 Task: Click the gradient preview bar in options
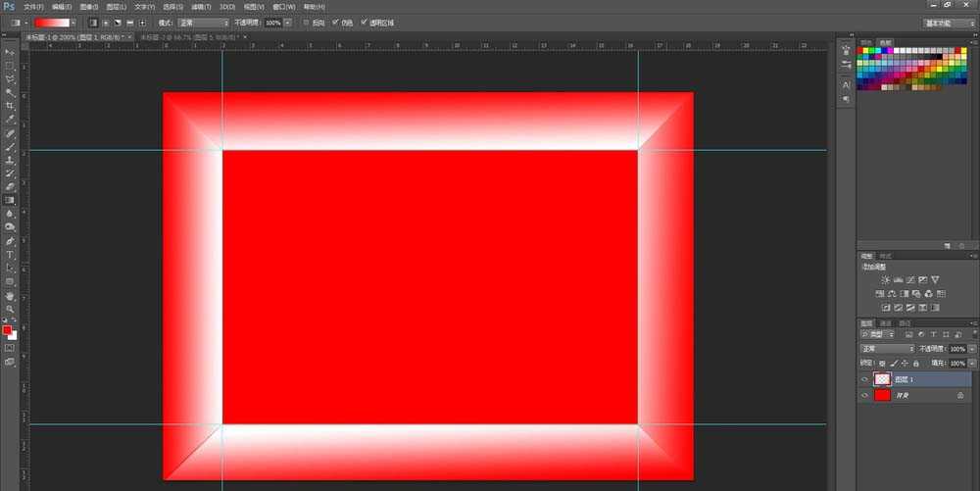point(51,22)
